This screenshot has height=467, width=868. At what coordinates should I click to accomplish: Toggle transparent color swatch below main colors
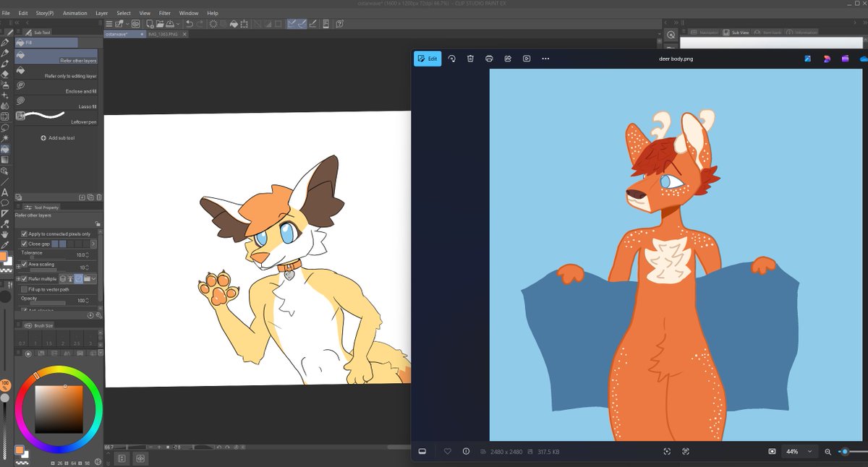point(7,270)
